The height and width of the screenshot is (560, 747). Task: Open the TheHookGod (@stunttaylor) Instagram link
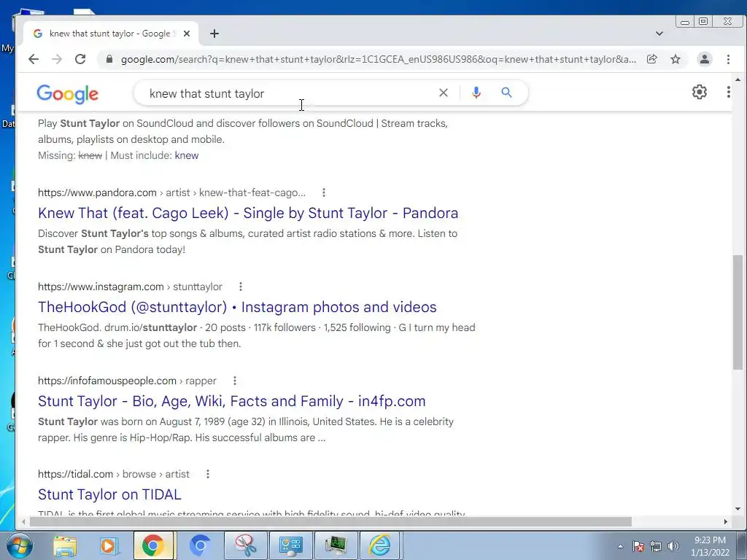tap(237, 307)
